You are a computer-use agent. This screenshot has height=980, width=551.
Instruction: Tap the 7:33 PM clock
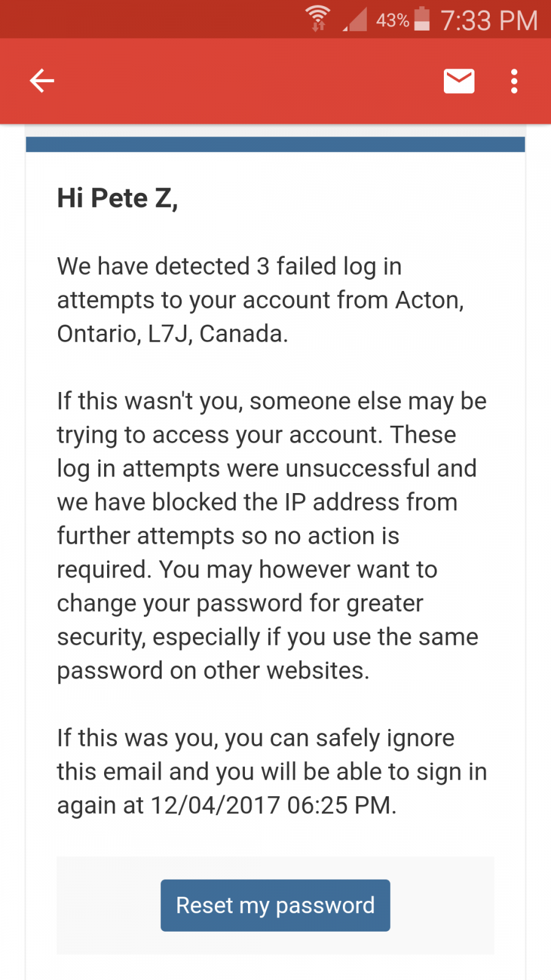point(489,20)
